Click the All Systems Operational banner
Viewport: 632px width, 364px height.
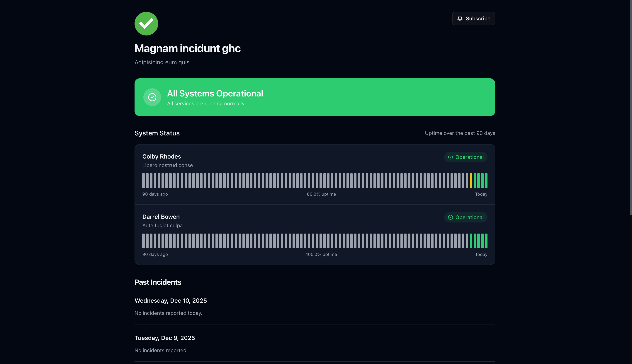click(315, 97)
